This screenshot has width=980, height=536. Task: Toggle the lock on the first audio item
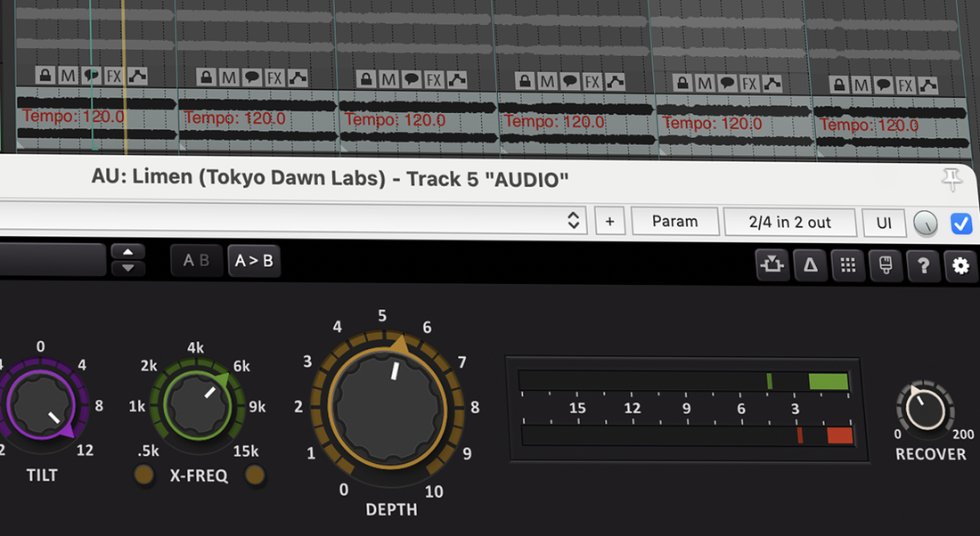point(45,75)
